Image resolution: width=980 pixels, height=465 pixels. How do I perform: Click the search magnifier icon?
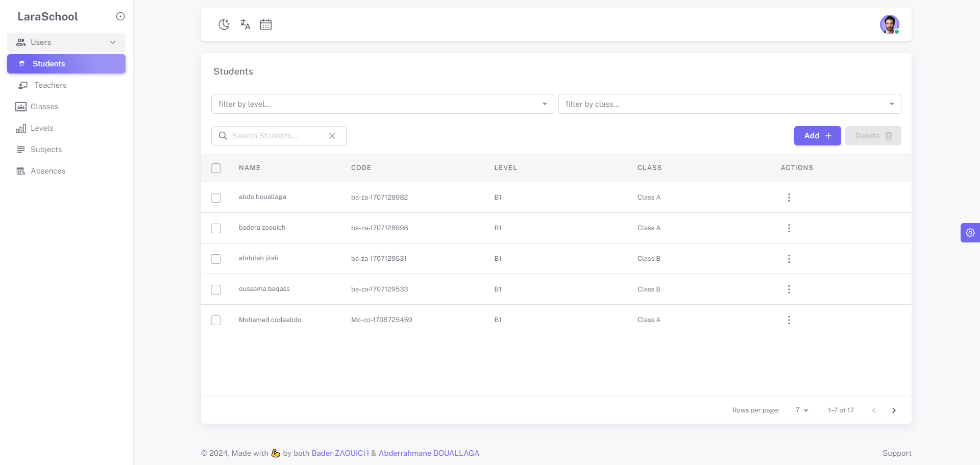coord(223,136)
